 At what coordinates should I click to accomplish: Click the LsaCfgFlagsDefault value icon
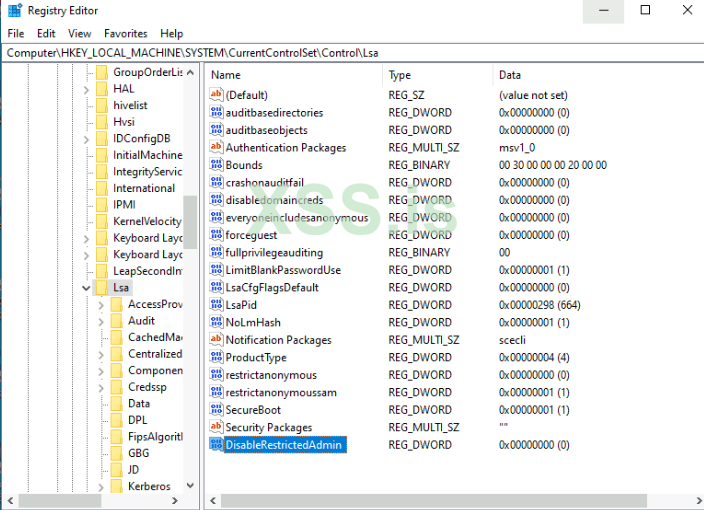(216, 287)
